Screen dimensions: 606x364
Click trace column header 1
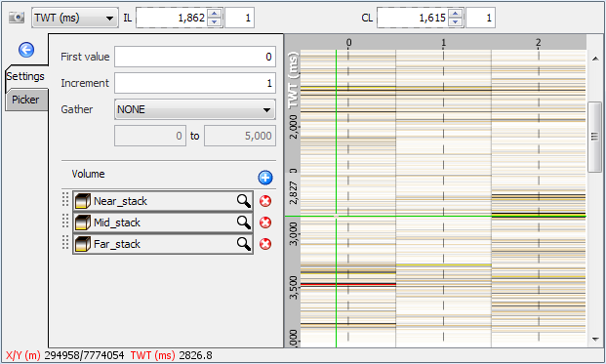444,42
